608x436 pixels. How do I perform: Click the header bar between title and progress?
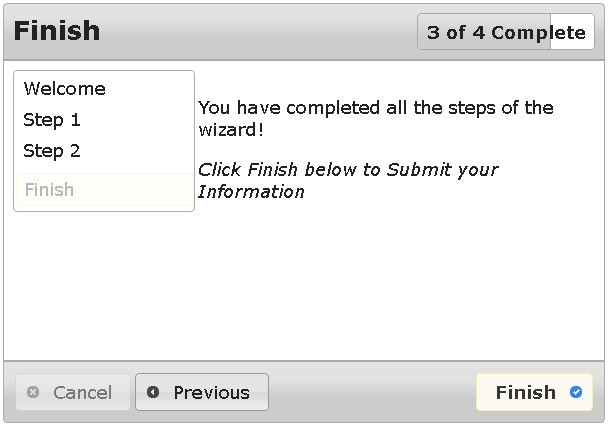(260, 32)
